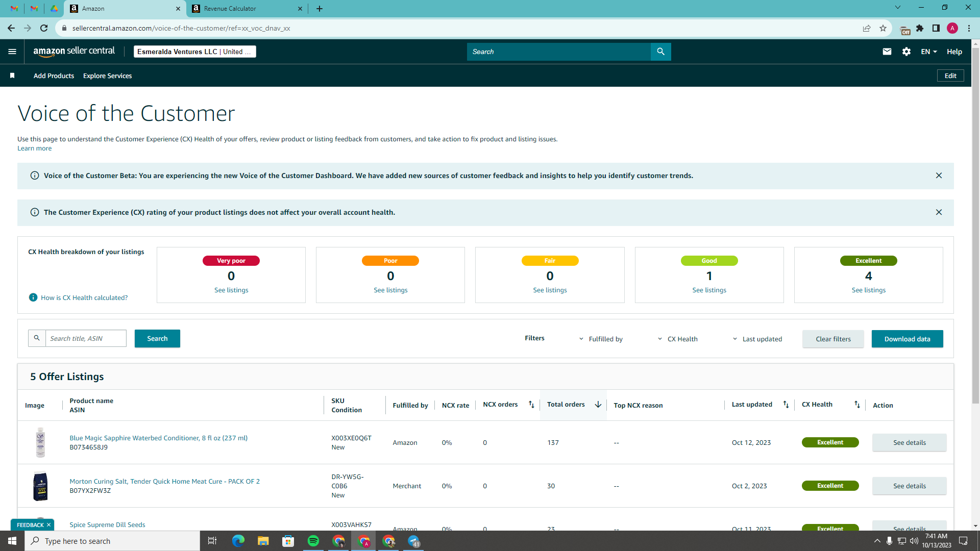Close the FEEDBACK tab with its X
The height and width of the screenshot is (551, 980).
(x=49, y=525)
